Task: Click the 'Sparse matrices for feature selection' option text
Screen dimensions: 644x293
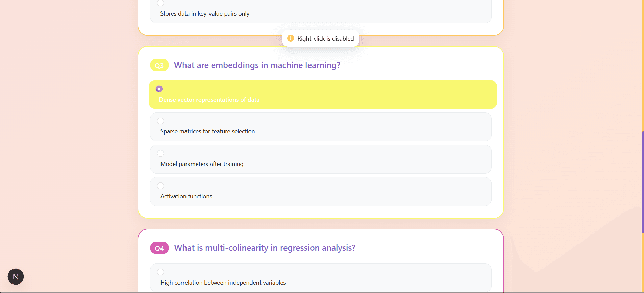Action: click(207, 131)
